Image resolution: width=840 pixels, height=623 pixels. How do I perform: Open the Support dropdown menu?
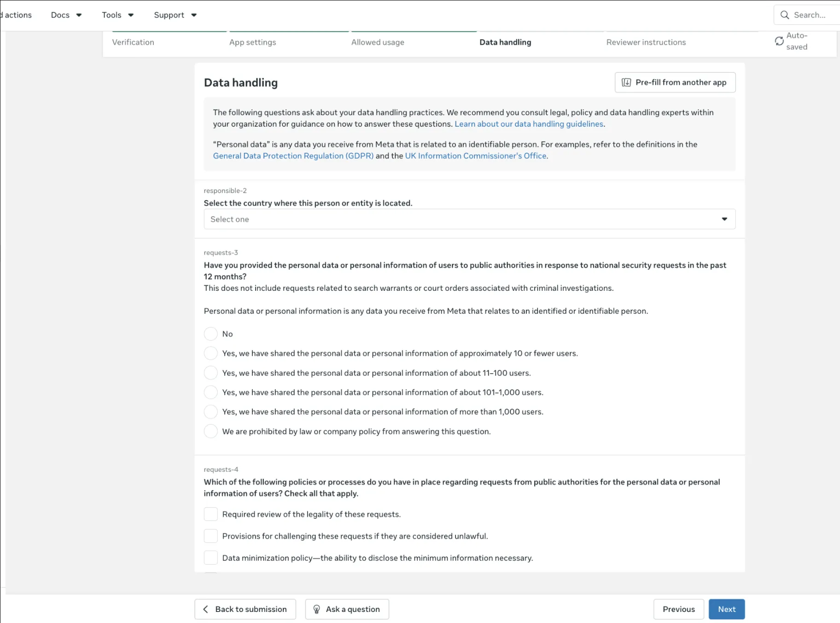pos(175,15)
